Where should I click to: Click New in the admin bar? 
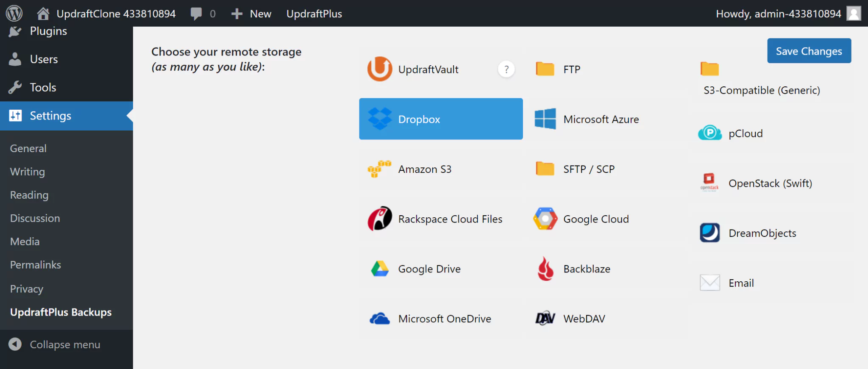pos(260,14)
